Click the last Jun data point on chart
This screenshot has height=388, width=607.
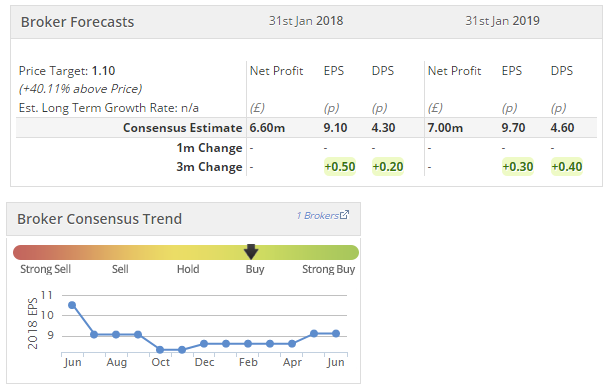point(336,333)
